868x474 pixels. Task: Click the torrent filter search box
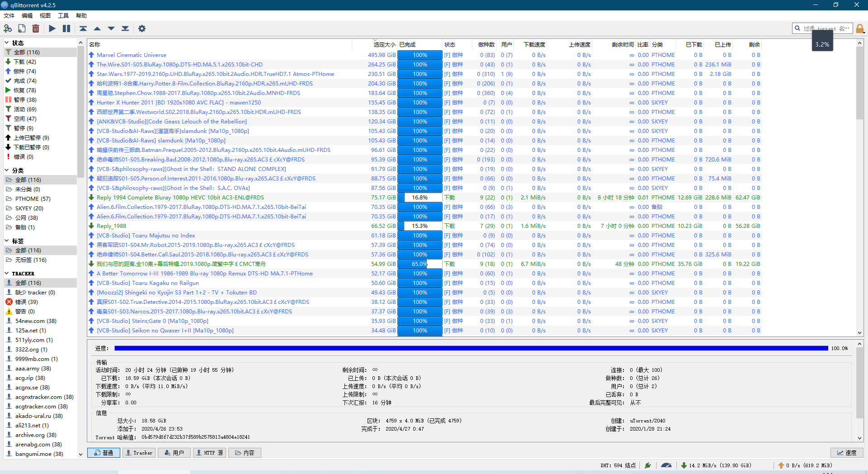[x=823, y=28]
